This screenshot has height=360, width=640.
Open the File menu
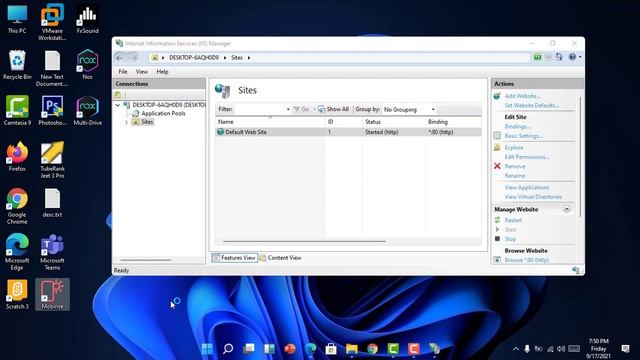(x=123, y=71)
